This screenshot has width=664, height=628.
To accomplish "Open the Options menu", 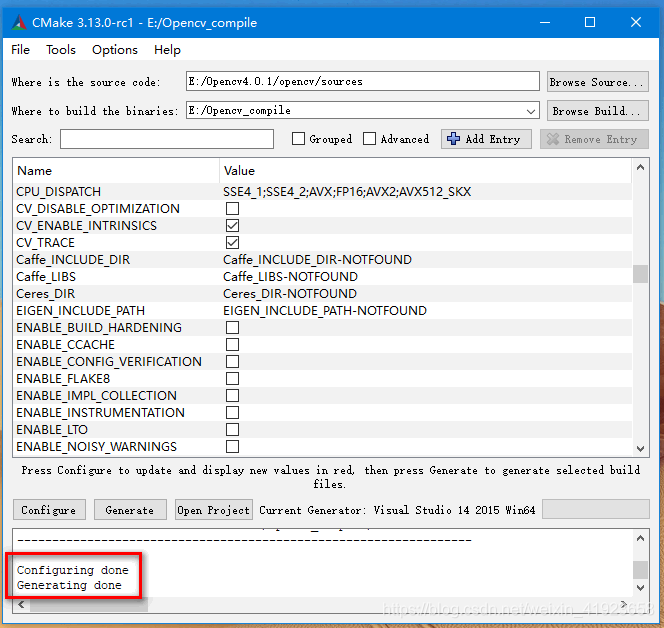I will pos(115,50).
